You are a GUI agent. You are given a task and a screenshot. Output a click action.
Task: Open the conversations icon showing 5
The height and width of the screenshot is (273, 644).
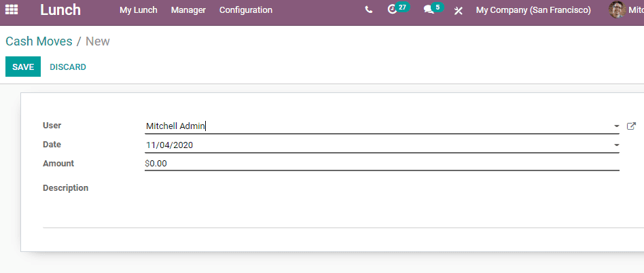point(429,10)
